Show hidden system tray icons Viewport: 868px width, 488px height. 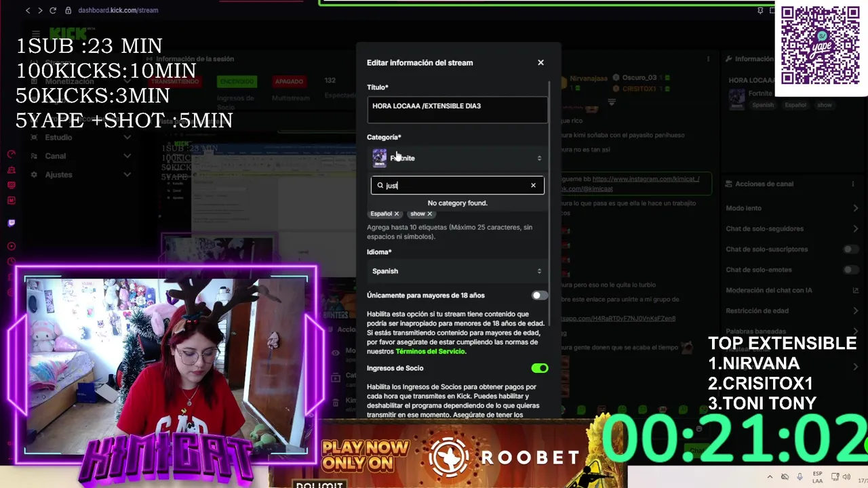coord(769,476)
